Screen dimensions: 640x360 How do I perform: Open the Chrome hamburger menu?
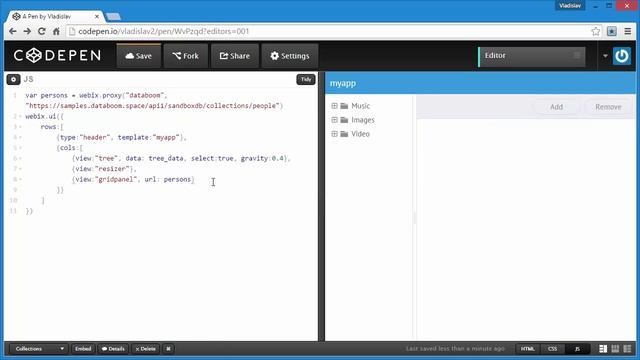tap(628, 31)
